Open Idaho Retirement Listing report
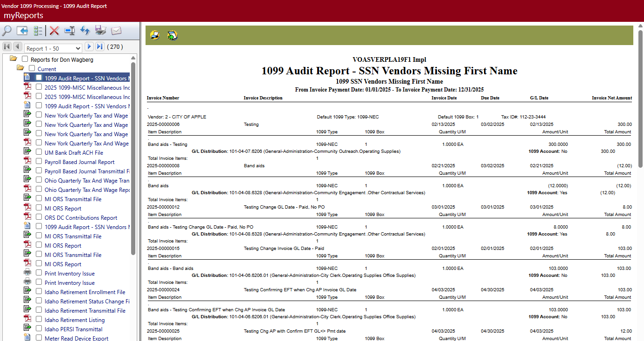The height and width of the screenshot is (341, 644). point(74,320)
